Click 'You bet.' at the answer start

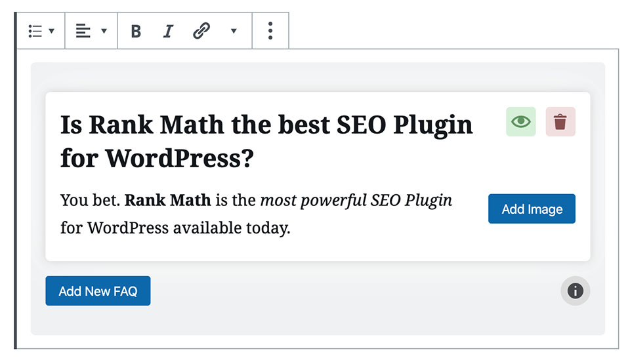point(90,200)
